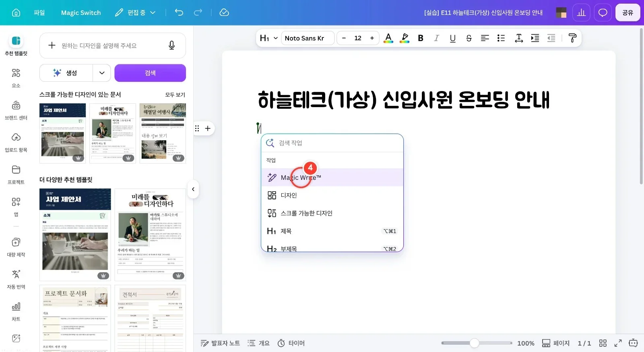Screen dimensions: 644x352
Task: Open the 차트 panel
Action: point(16,311)
